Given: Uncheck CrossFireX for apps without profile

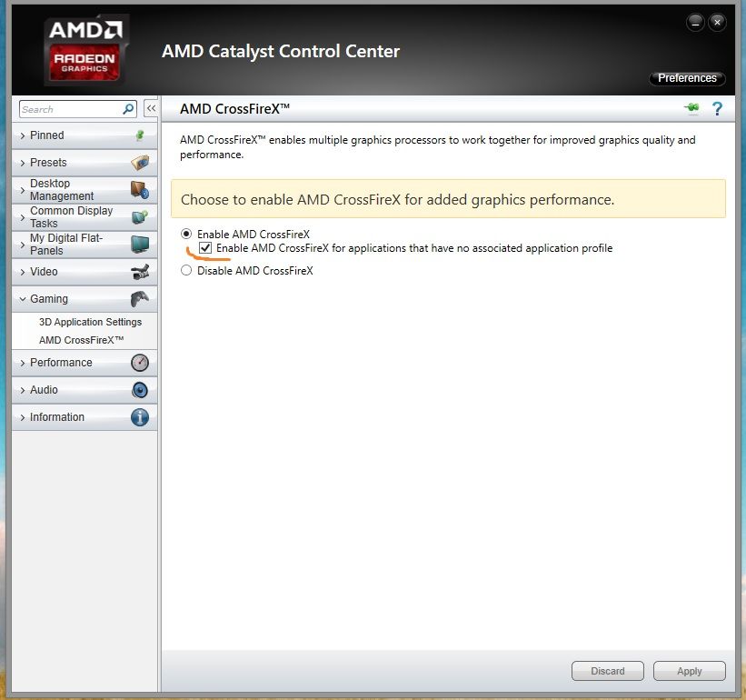Looking at the screenshot, I should 205,248.
